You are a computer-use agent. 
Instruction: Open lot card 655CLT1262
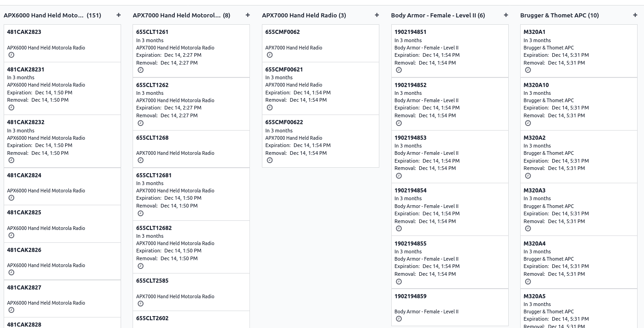(191, 104)
